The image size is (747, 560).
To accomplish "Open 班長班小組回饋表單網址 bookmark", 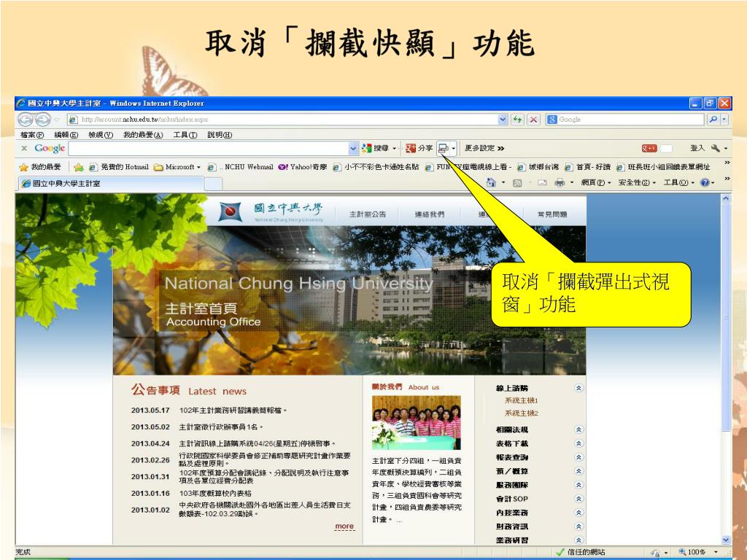I will point(663,167).
